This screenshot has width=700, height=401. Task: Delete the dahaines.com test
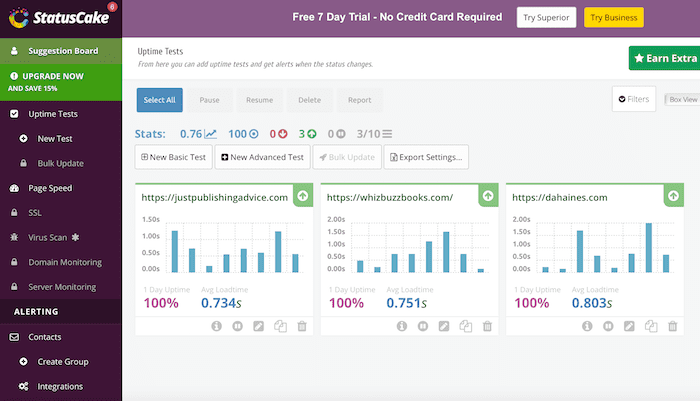(673, 326)
